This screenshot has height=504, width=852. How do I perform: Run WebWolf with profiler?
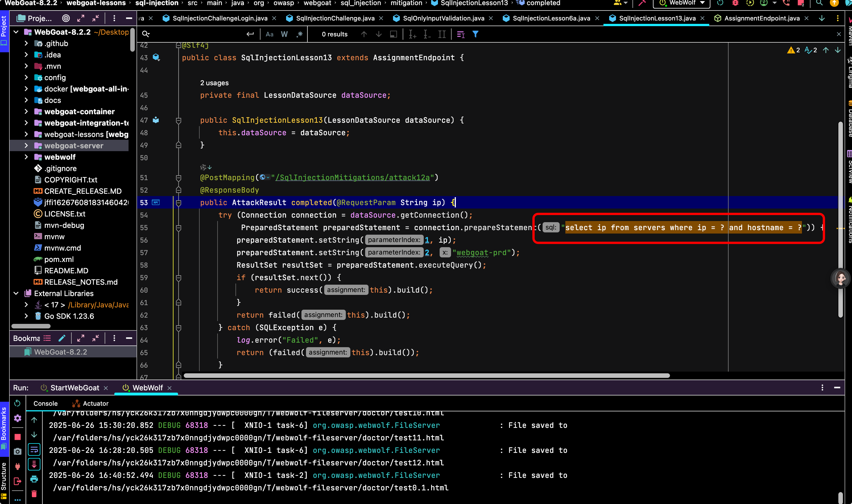(764, 3)
